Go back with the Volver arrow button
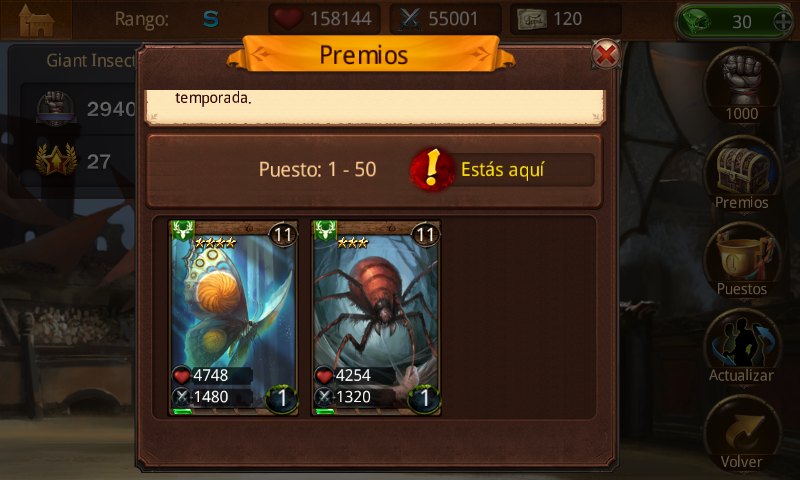The width and height of the screenshot is (800, 480). tap(742, 435)
